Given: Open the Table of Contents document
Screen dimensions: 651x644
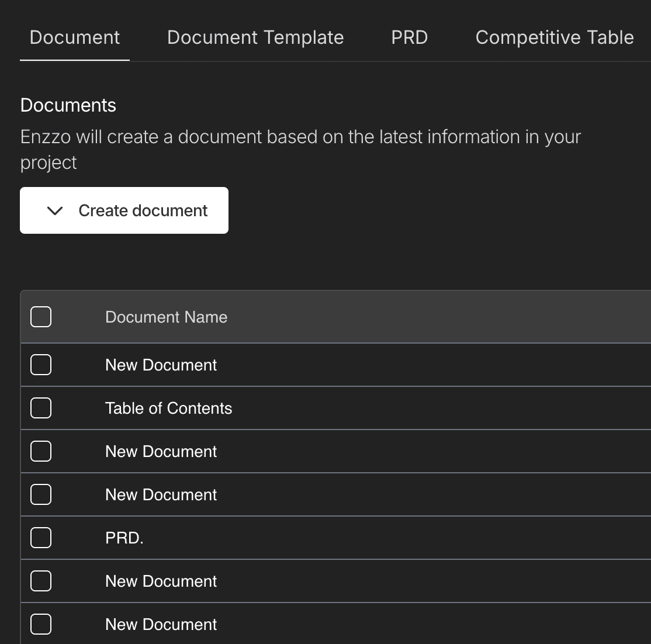Looking at the screenshot, I should point(168,408).
